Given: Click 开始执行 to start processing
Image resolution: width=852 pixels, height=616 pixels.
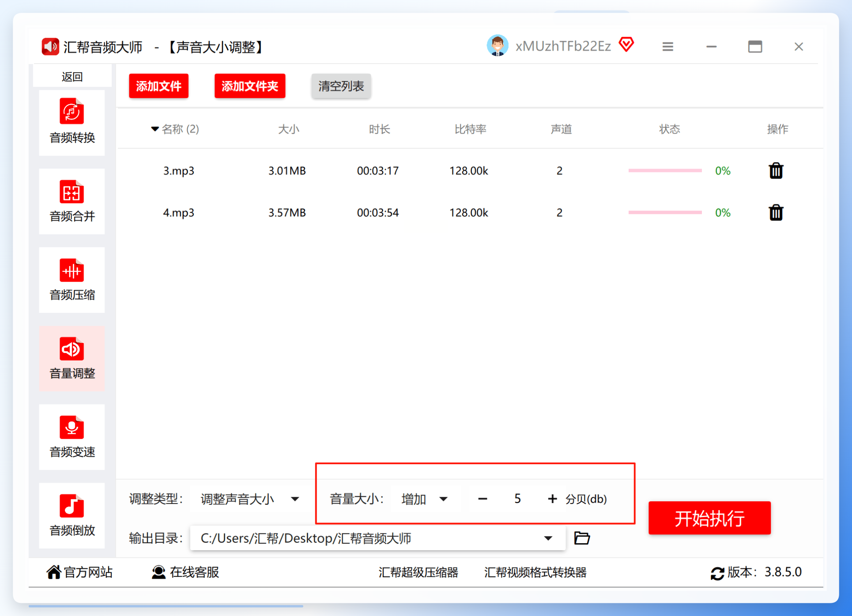Looking at the screenshot, I should pyautogui.click(x=709, y=518).
